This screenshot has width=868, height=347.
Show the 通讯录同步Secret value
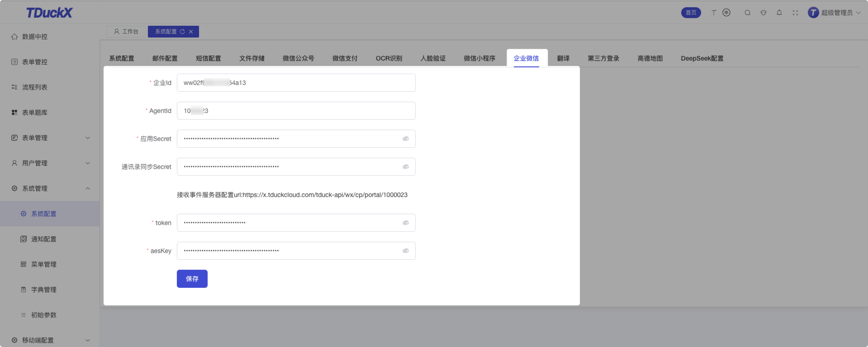click(406, 167)
